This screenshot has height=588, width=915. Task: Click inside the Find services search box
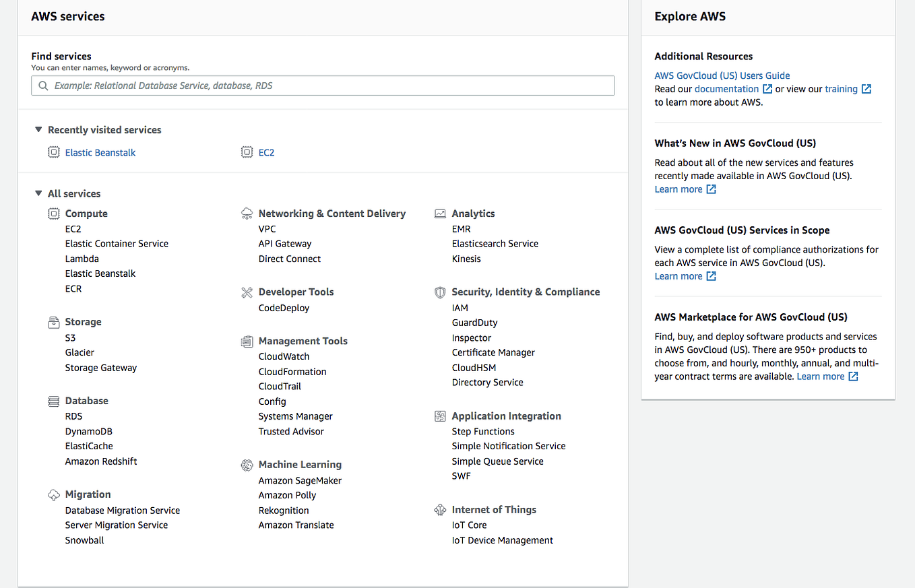tap(322, 86)
